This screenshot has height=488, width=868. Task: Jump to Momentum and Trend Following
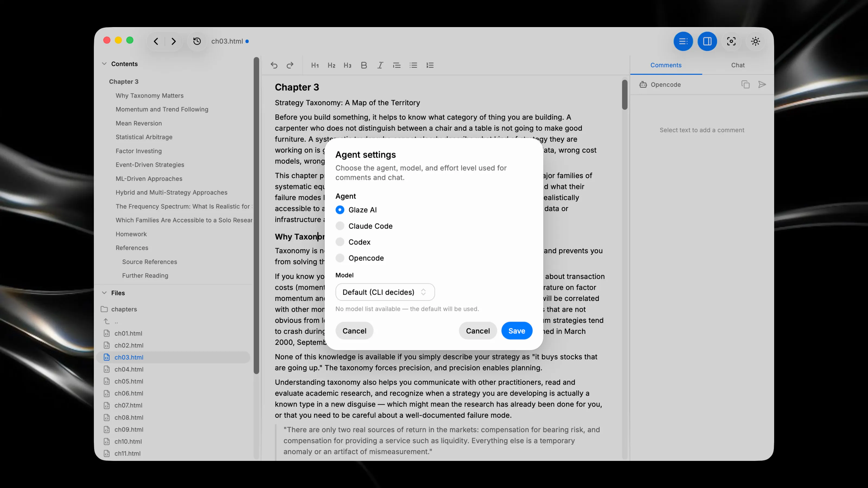click(162, 110)
